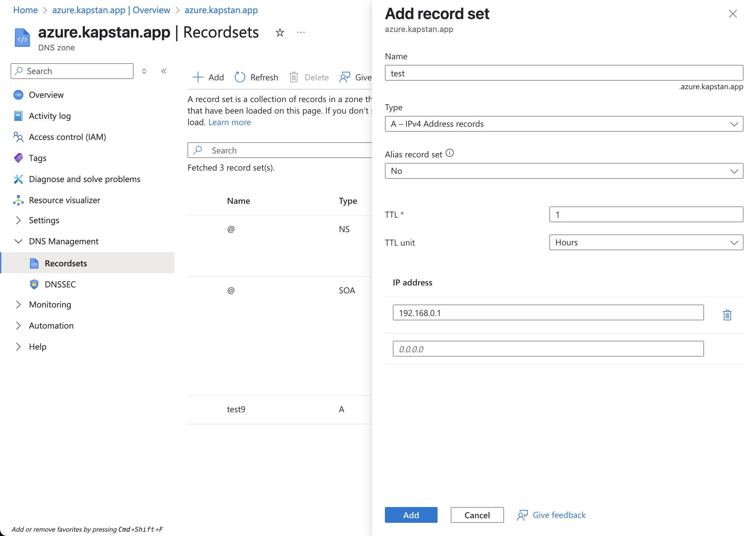Click the Refresh toolbar button

coord(256,77)
